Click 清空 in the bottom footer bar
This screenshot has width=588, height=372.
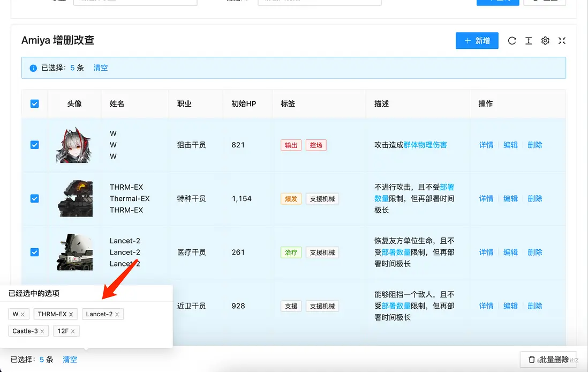(70, 360)
